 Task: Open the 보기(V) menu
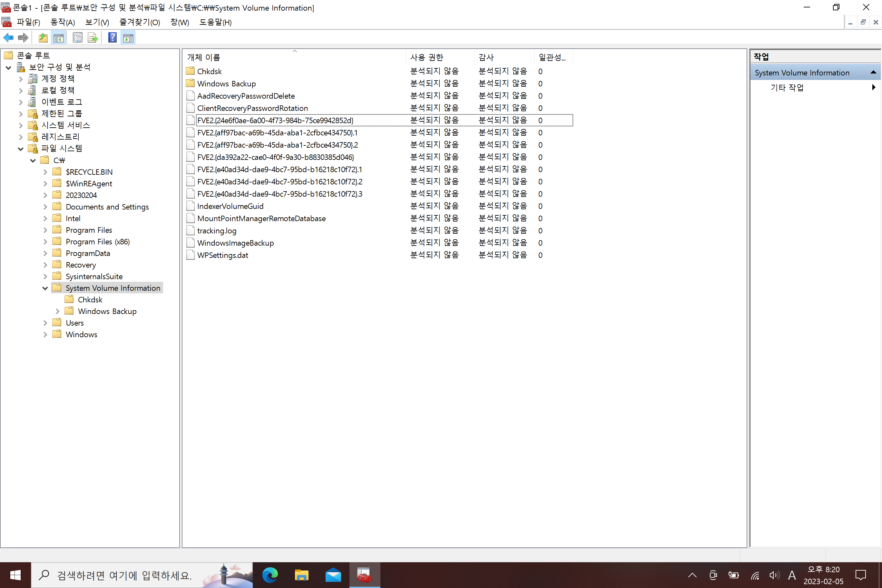(96, 22)
